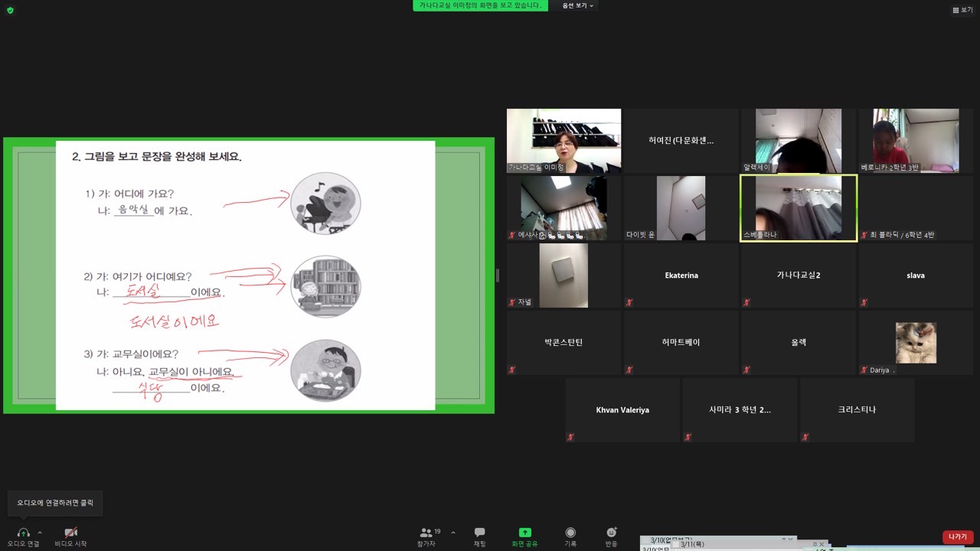Click muted mic icon on 허마트베이 tile
980x551 pixels.
[x=629, y=370]
